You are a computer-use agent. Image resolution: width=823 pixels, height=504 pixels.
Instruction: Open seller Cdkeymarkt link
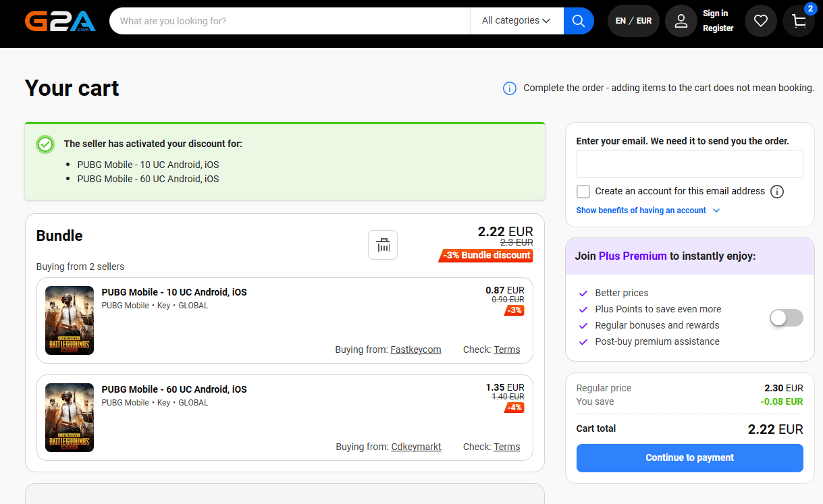click(416, 447)
